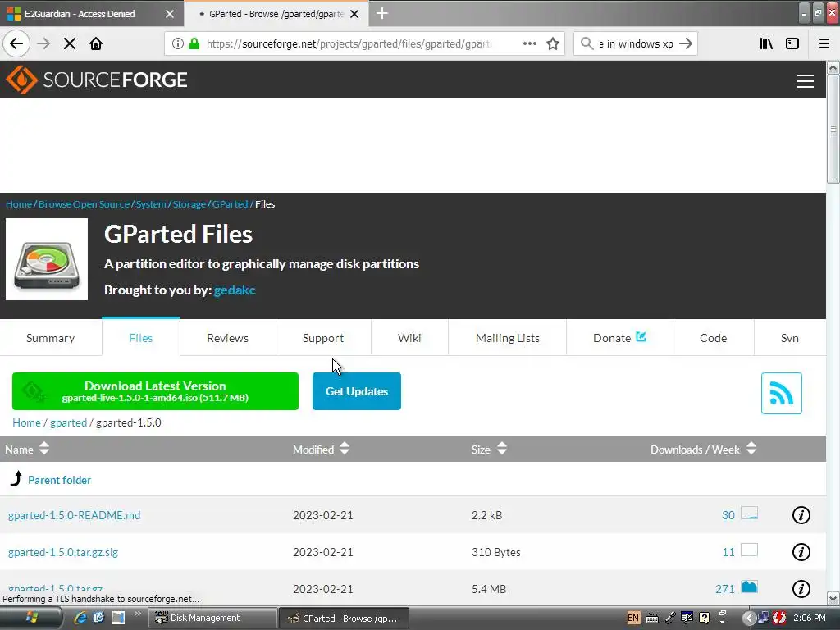840x630 pixels.
Task: Open Windows Start button
Action: tap(30, 619)
